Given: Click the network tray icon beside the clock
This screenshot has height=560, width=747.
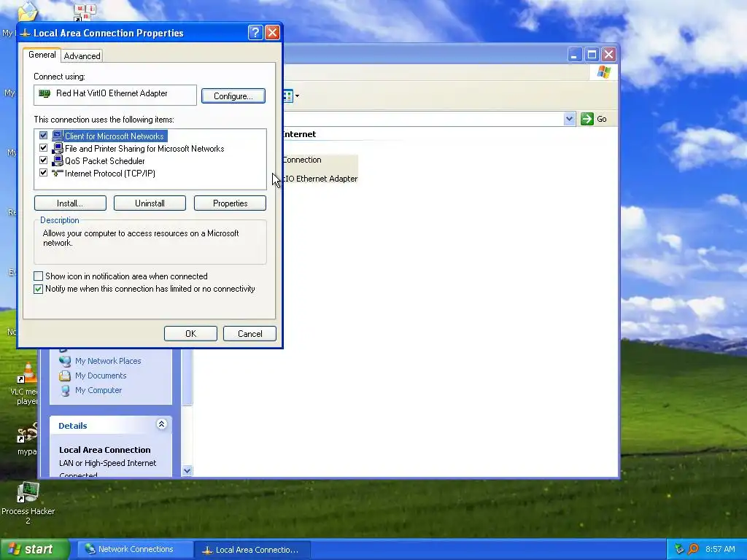Looking at the screenshot, I should (x=679, y=549).
